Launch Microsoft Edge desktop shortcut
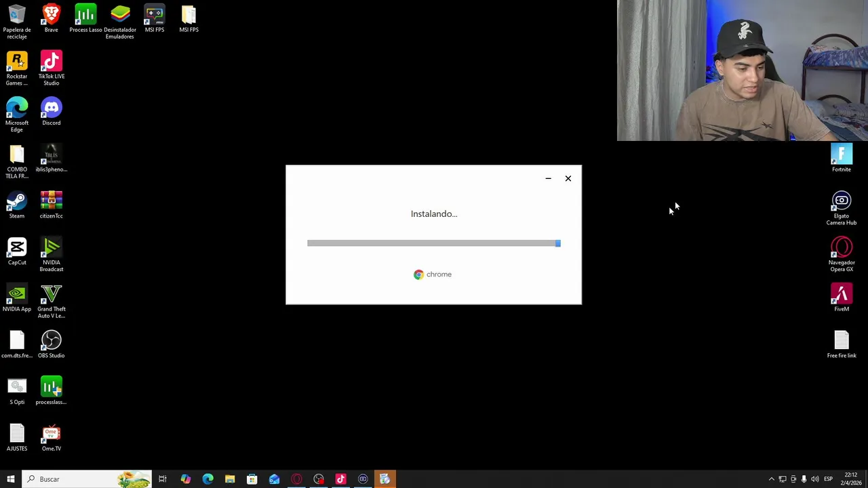868x488 pixels. point(17,114)
